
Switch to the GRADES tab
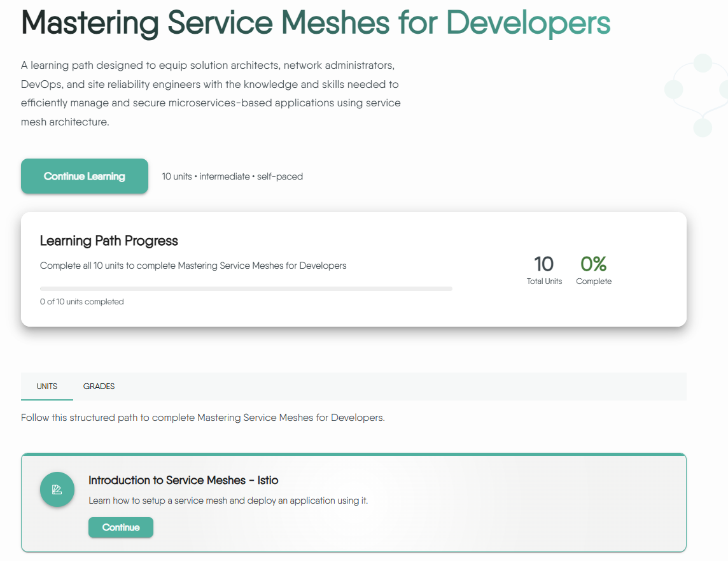point(99,387)
